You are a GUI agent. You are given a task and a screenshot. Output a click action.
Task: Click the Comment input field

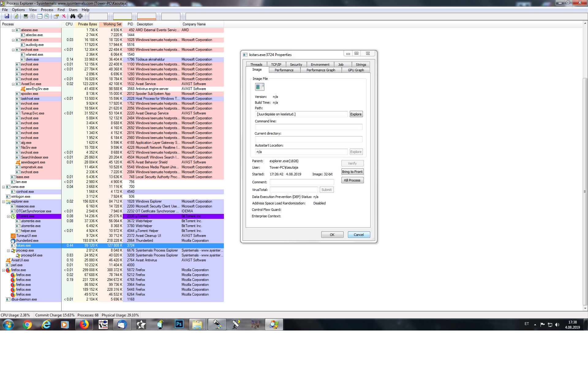coord(301,182)
